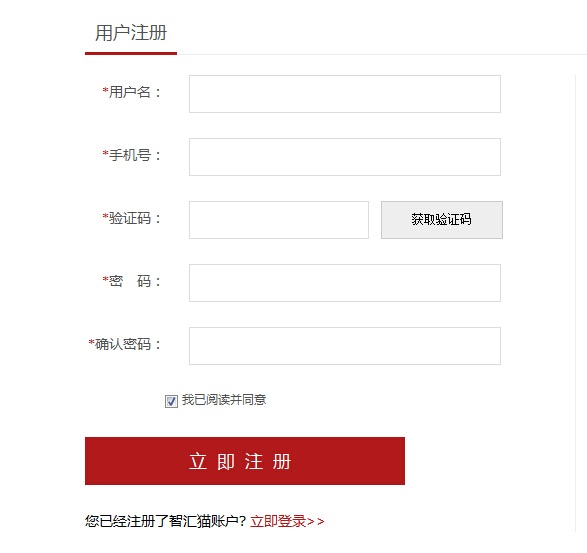Click the red asterisk before 用户名
The height and width of the screenshot is (553, 587).
[x=106, y=90]
